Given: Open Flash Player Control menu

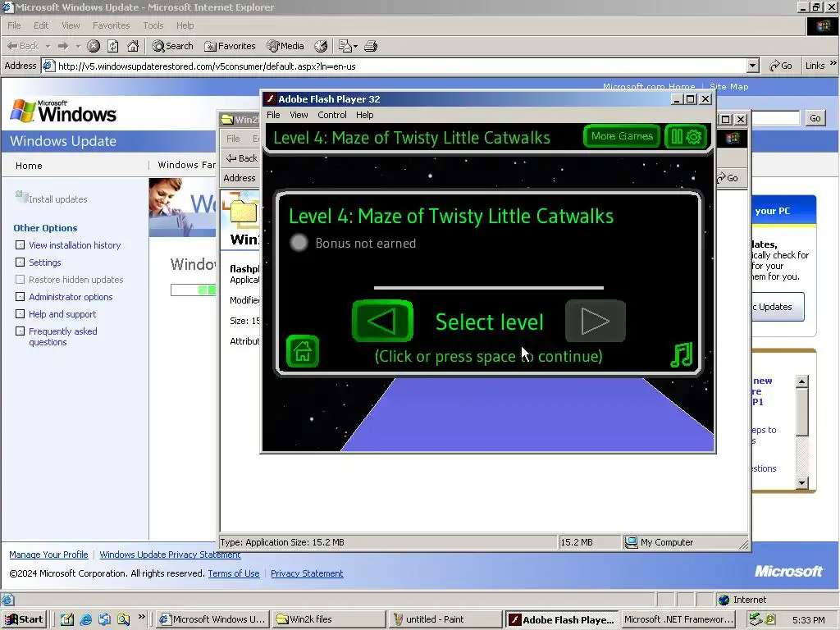Looking at the screenshot, I should point(332,115).
